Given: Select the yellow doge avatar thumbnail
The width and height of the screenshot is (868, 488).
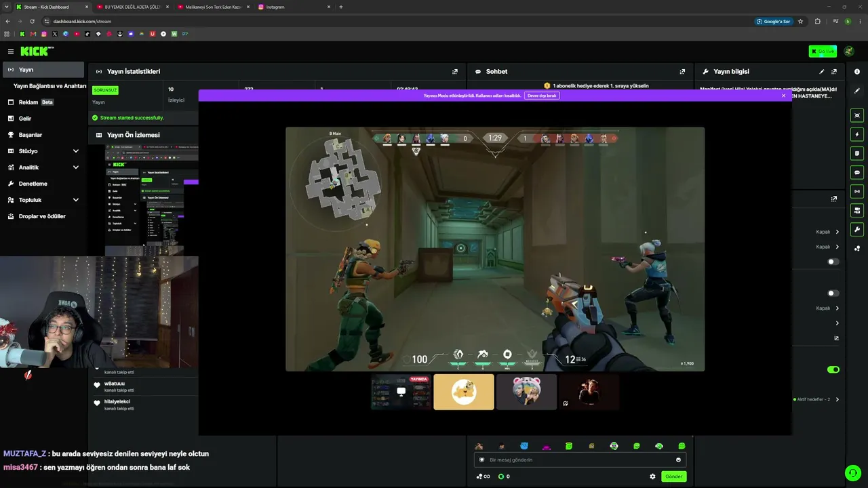Looking at the screenshot, I should click(x=464, y=392).
